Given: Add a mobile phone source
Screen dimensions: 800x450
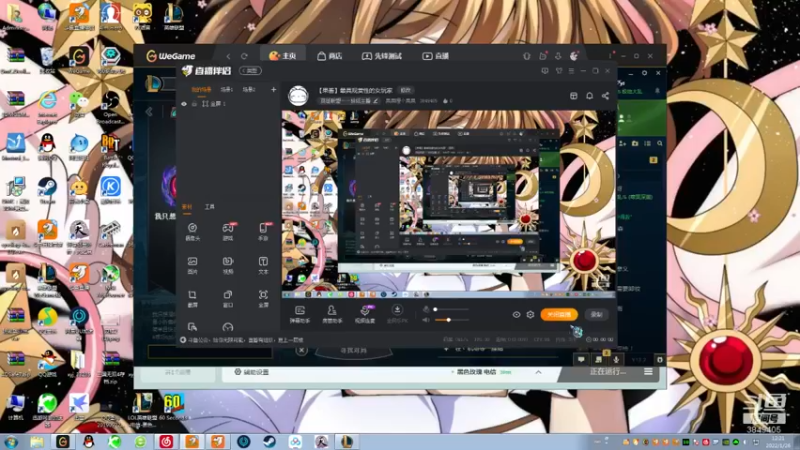Looking at the screenshot, I should point(263,232).
